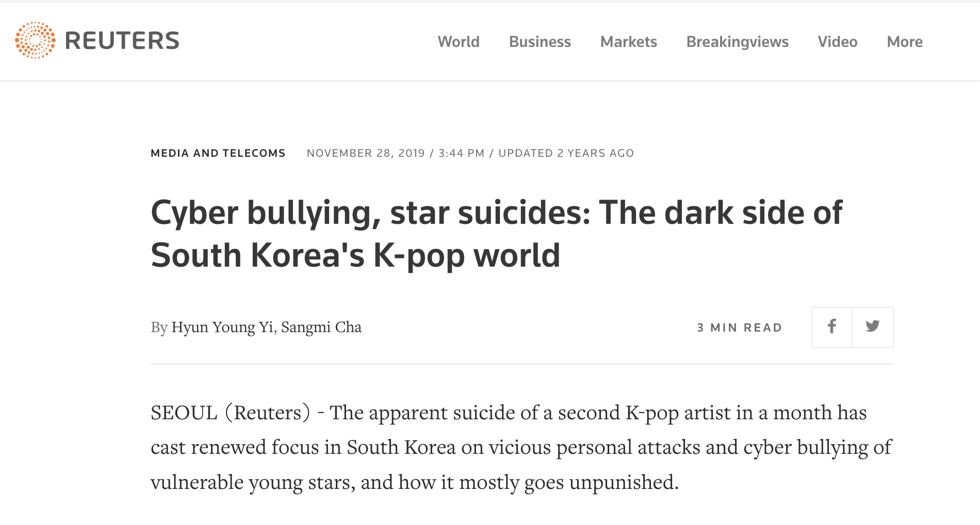The height and width of the screenshot is (525, 980).
Task: Open the Markets navigation item
Action: [x=628, y=42]
